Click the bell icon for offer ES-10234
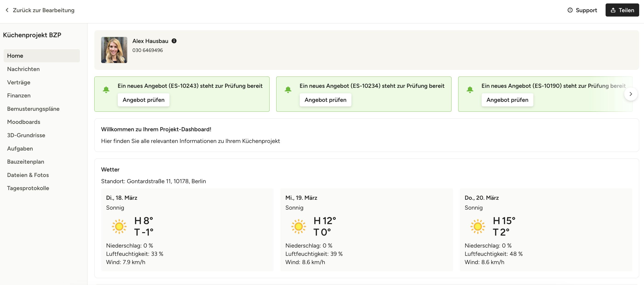The image size is (644, 285). (288, 89)
